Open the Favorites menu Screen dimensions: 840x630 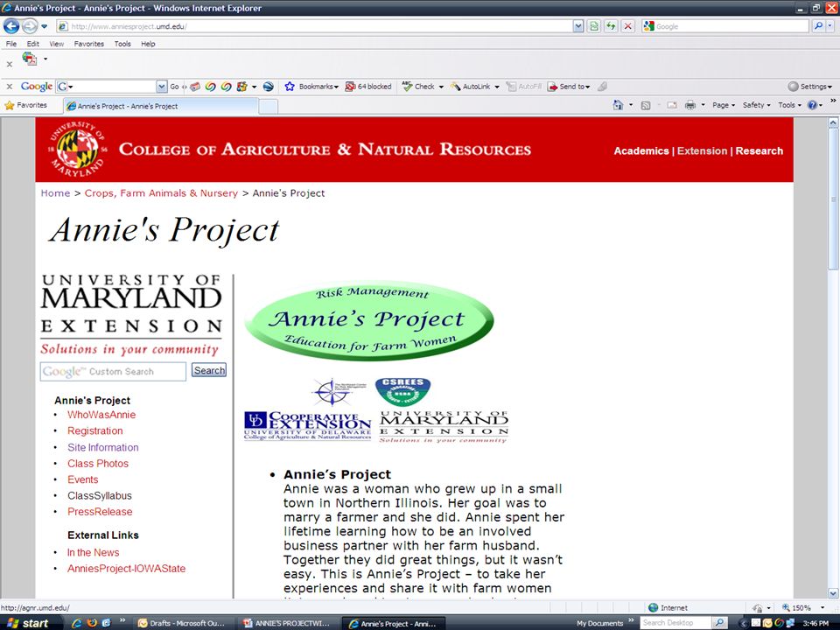[x=89, y=44]
